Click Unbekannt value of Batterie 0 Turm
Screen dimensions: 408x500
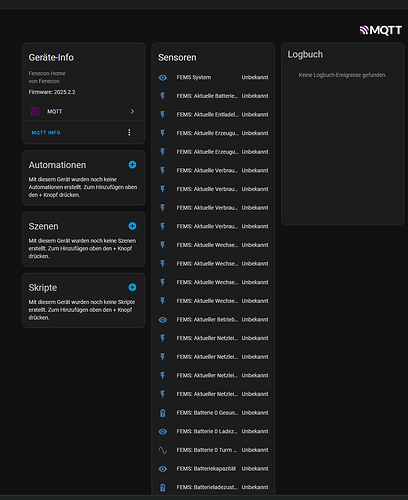(255, 450)
